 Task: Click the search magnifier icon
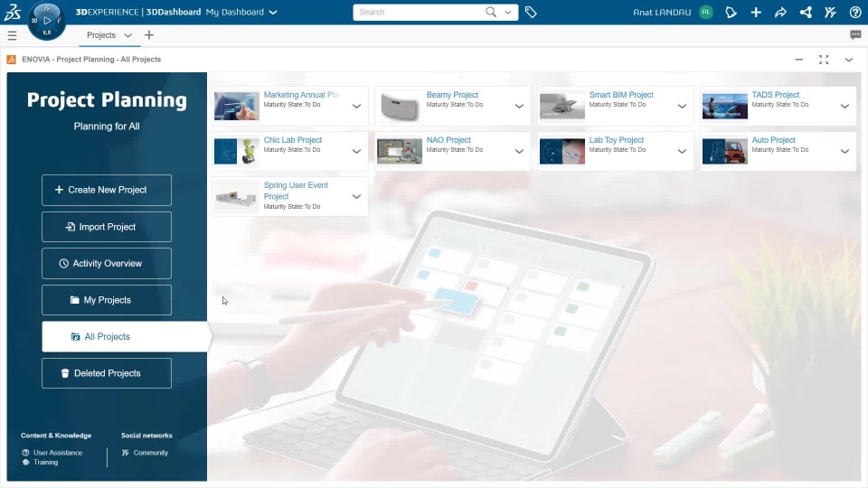point(490,12)
